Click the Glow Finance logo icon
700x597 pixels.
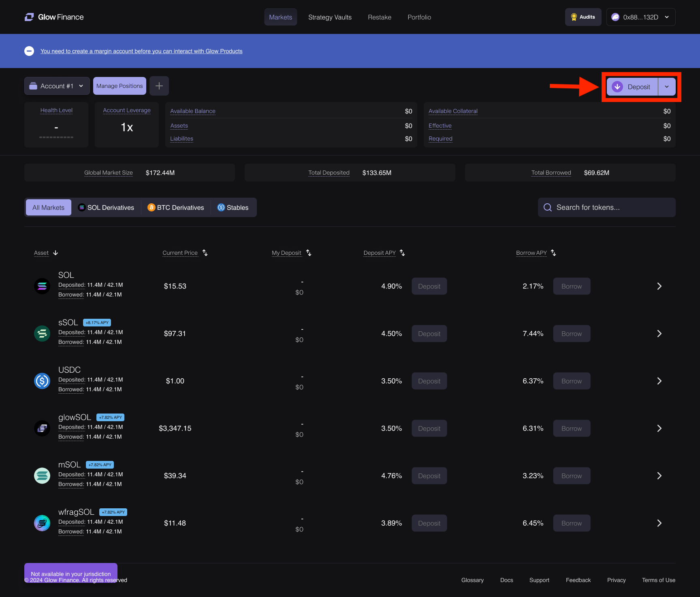point(29,17)
